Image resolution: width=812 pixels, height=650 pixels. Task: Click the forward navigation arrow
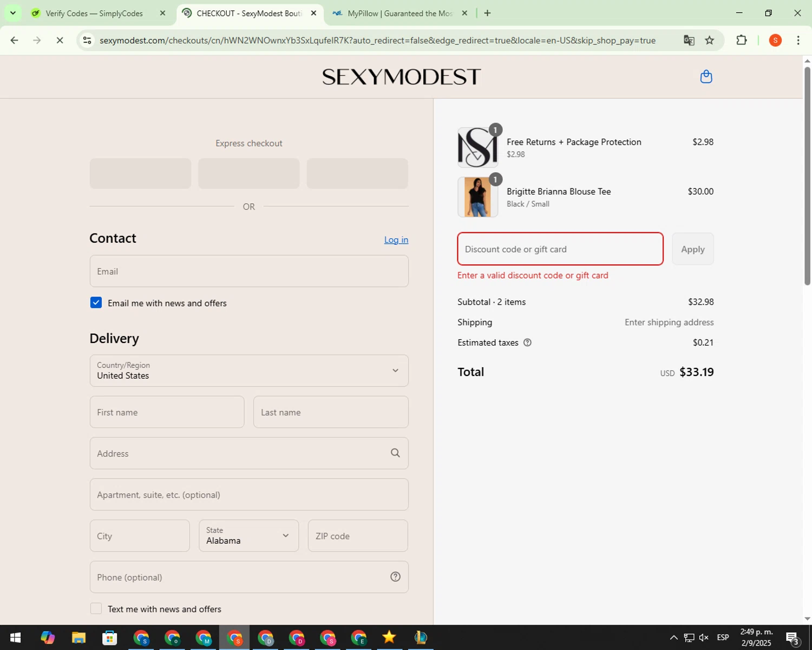point(37,40)
